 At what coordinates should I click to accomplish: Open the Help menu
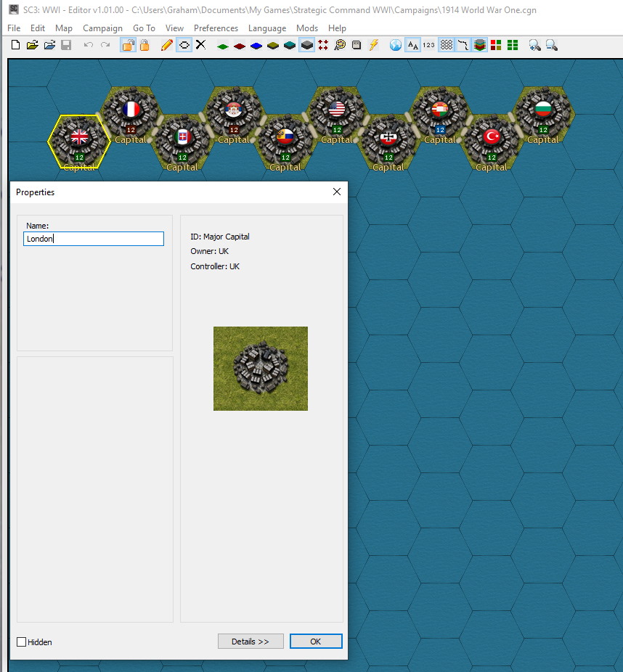pos(337,28)
